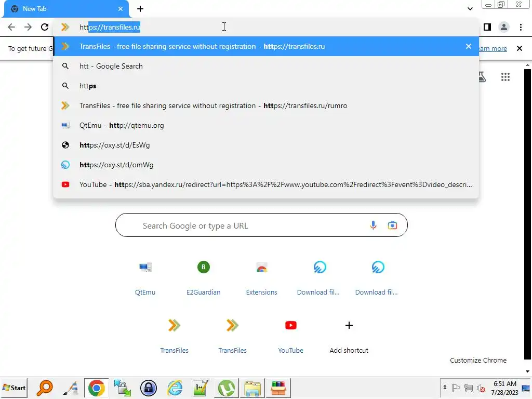
Task: Reload the page with the refresh icon
Action: pyautogui.click(x=45, y=27)
